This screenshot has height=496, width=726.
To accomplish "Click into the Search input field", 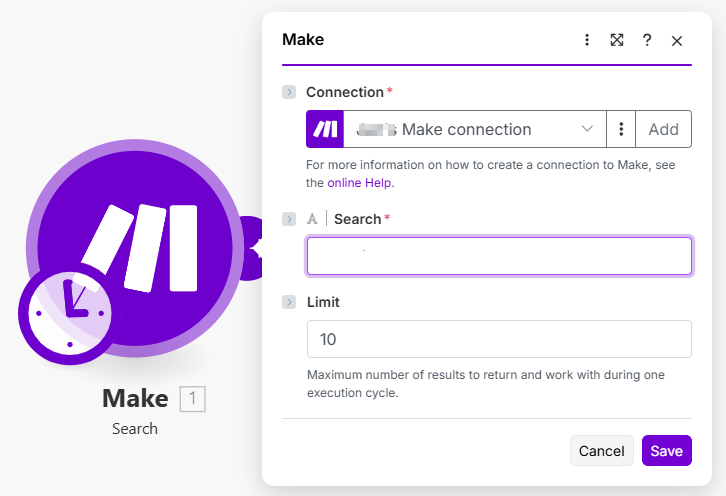I will tap(499, 256).
